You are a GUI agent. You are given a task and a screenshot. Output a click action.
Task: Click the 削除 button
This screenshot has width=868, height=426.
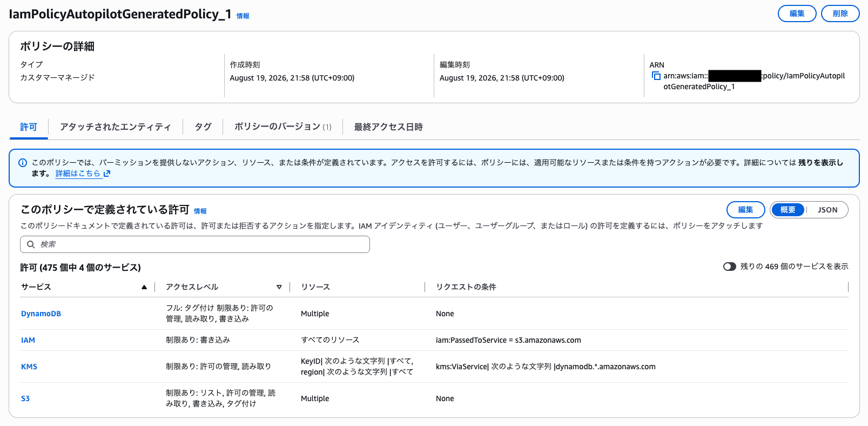[840, 14]
